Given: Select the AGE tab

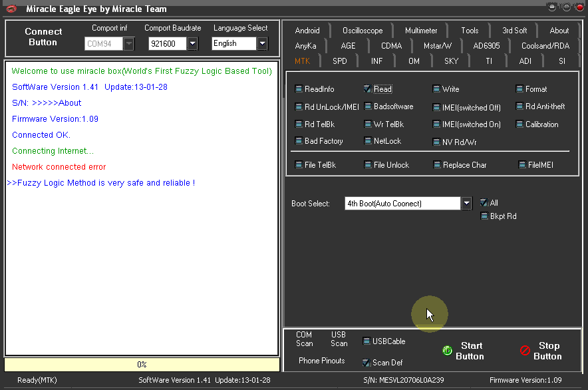Looking at the screenshot, I should [348, 46].
